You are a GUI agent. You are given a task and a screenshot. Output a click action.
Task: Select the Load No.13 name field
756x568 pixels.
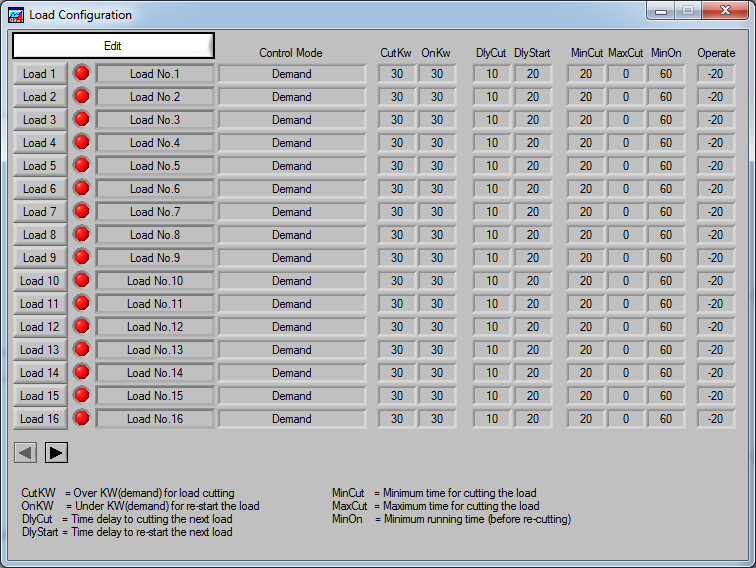155,350
